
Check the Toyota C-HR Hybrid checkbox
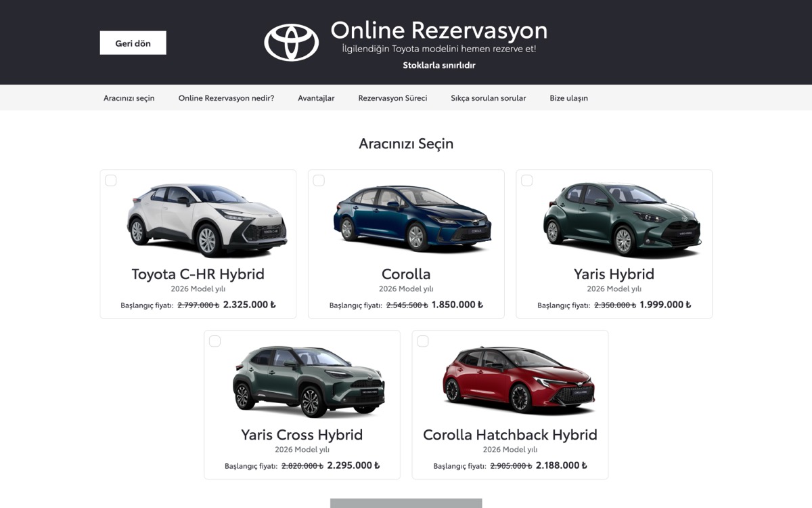pos(111,180)
